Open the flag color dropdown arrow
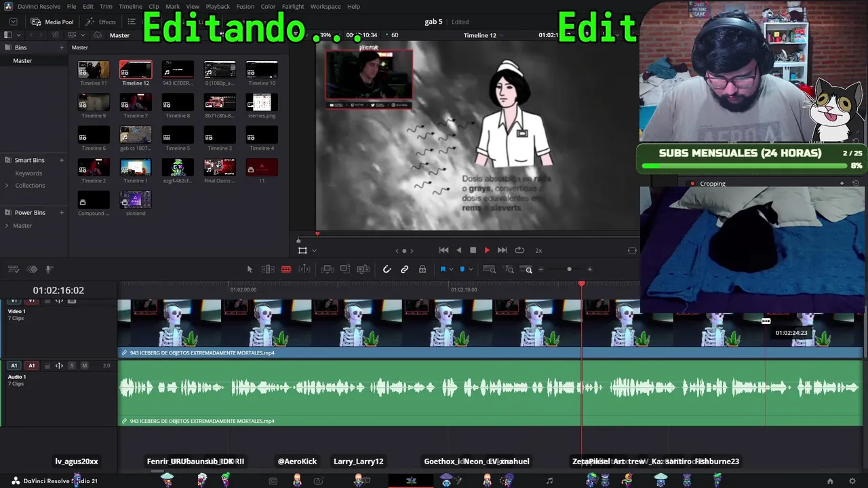868x488 pixels. click(x=450, y=270)
